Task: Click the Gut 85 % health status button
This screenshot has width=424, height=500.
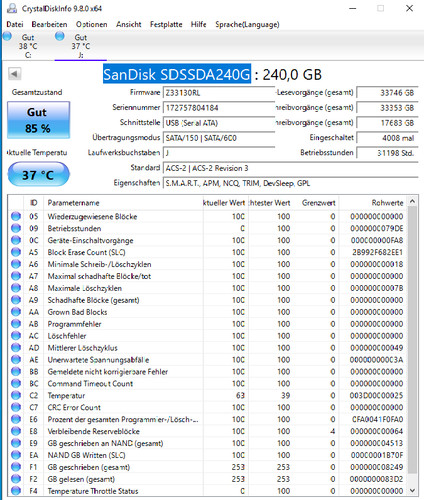Action: click(x=38, y=120)
